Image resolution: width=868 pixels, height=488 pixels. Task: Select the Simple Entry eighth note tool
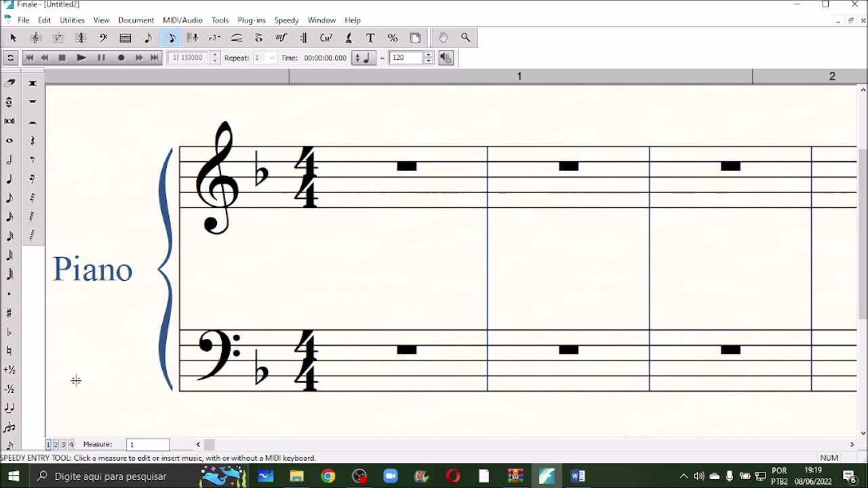click(148, 38)
